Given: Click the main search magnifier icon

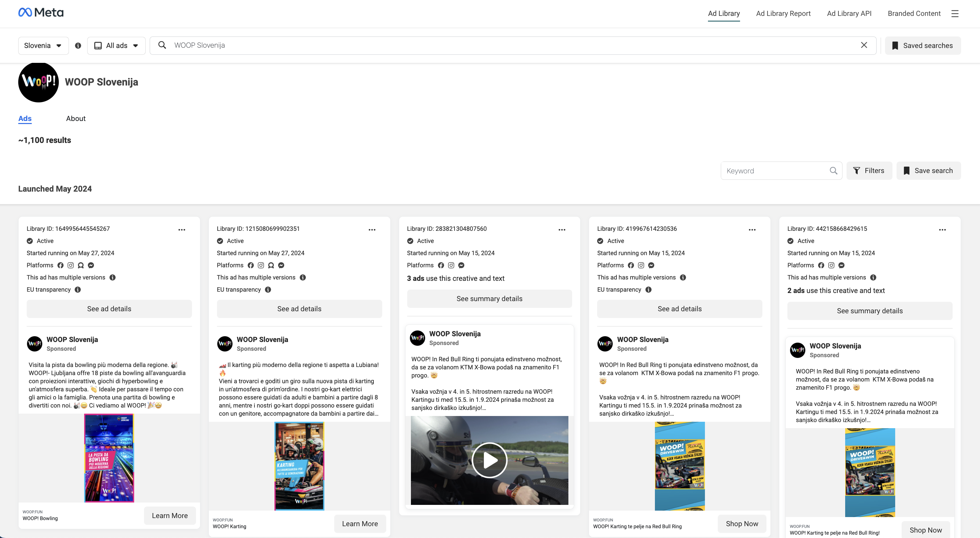Looking at the screenshot, I should [162, 45].
